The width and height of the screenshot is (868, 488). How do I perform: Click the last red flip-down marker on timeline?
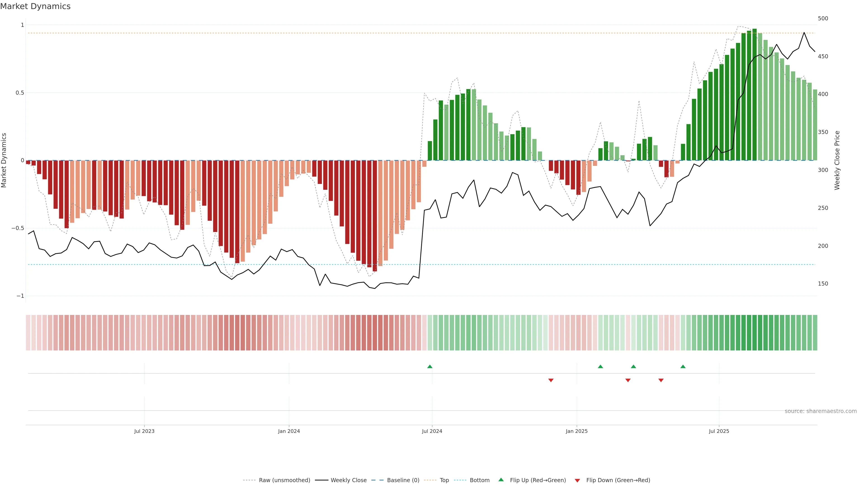[661, 380]
